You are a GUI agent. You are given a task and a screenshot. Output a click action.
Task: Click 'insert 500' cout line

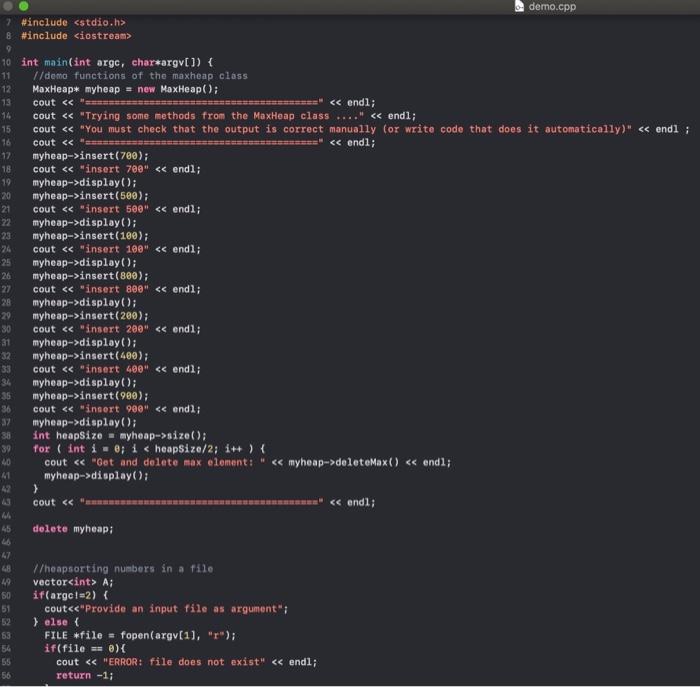(x=117, y=209)
